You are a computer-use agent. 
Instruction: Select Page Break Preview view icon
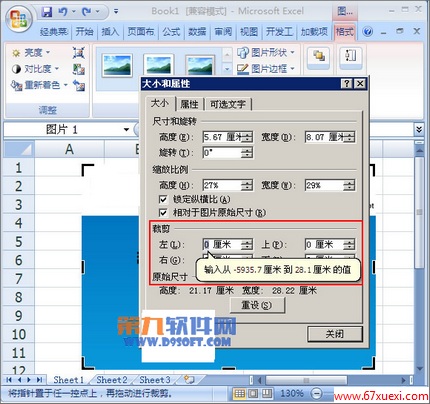267,394
